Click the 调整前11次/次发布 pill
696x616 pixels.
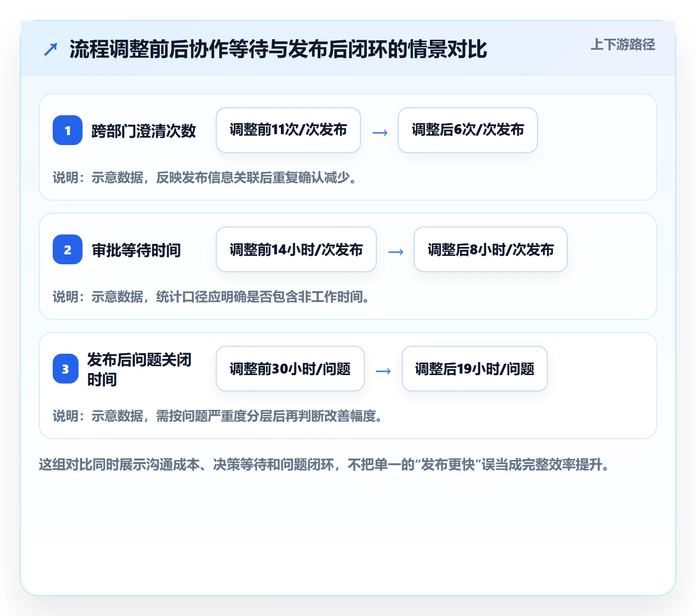point(288,130)
